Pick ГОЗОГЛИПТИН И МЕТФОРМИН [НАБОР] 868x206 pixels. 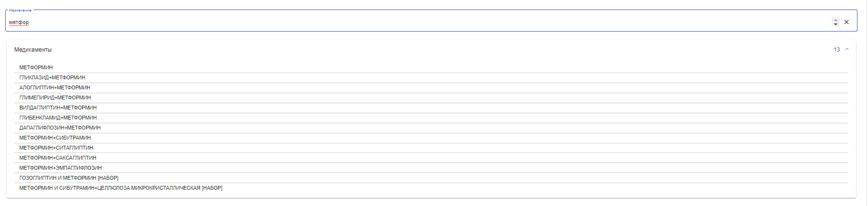[x=431, y=178]
